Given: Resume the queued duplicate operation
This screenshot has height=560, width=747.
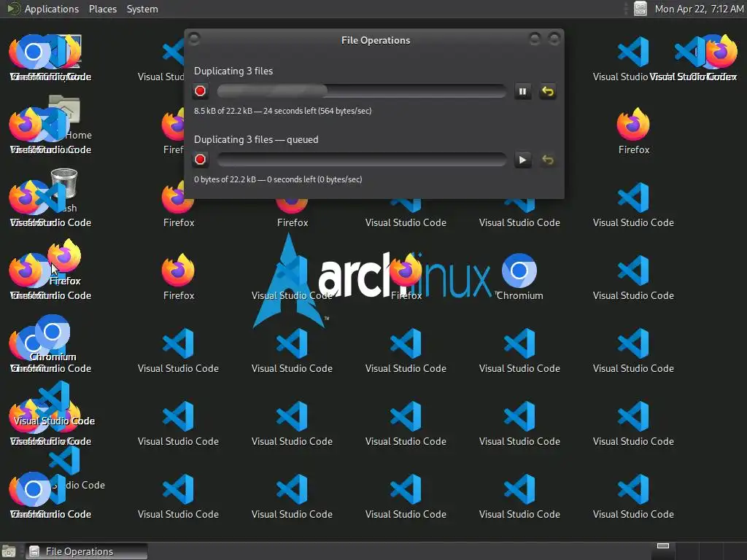Looking at the screenshot, I should point(522,160).
